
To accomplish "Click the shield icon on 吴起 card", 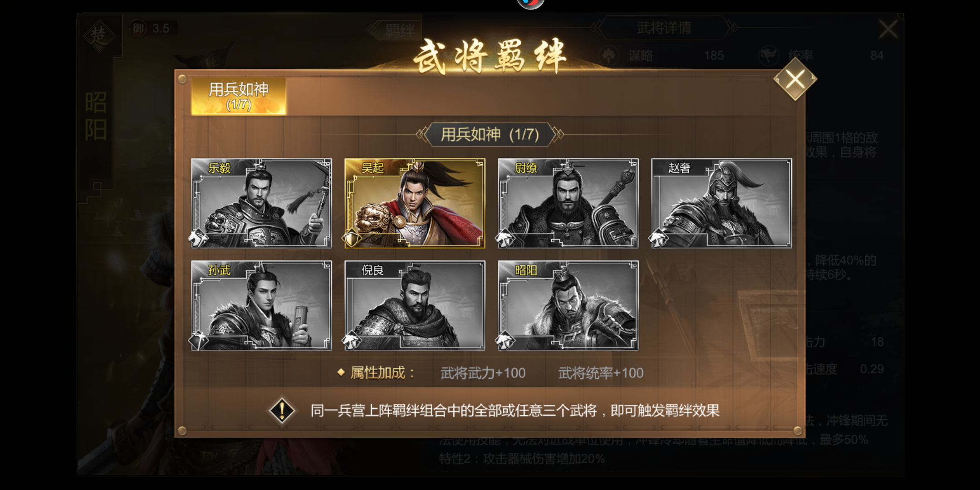I will coord(351,238).
